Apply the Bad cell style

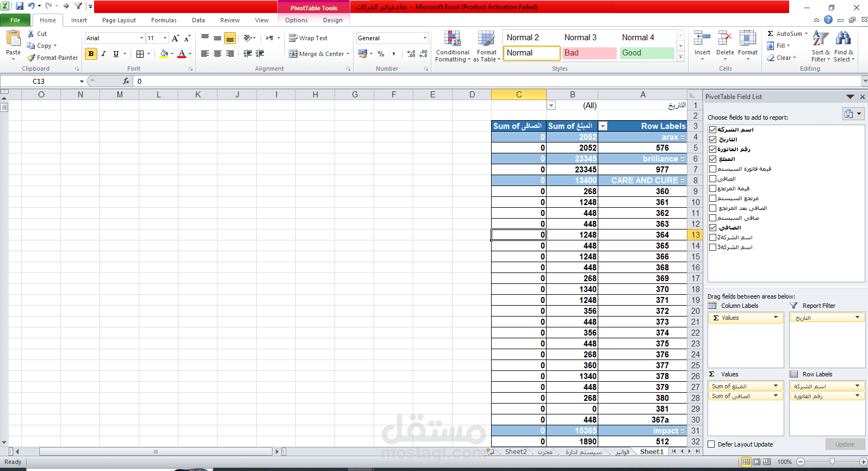pyautogui.click(x=590, y=53)
